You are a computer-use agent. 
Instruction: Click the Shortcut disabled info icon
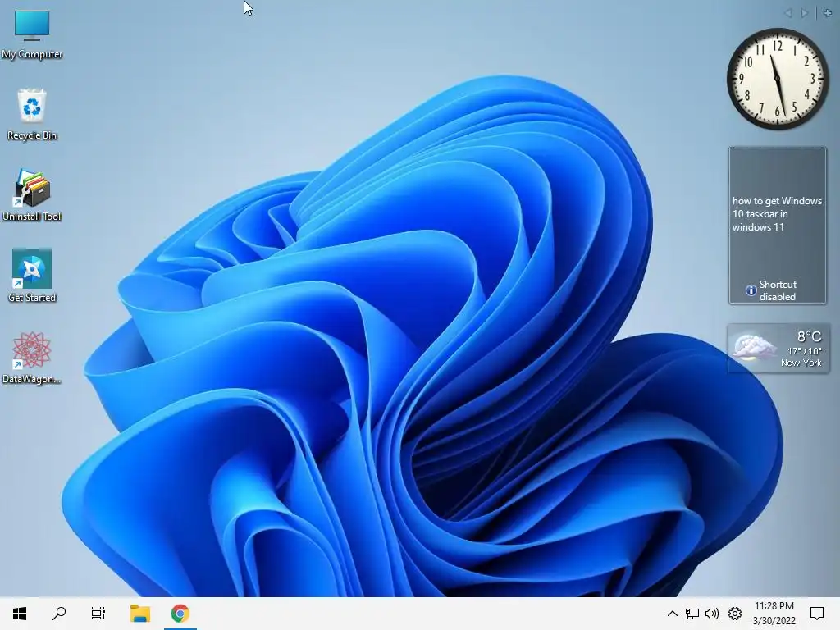click(x=751, y=290)
